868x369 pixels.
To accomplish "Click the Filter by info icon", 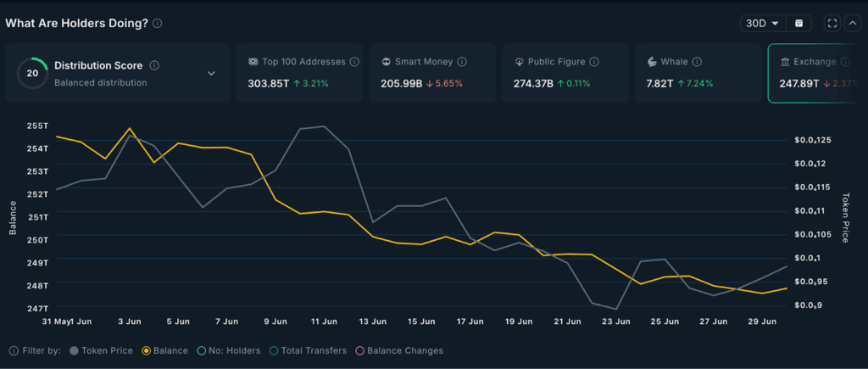I will click(14, 350).
